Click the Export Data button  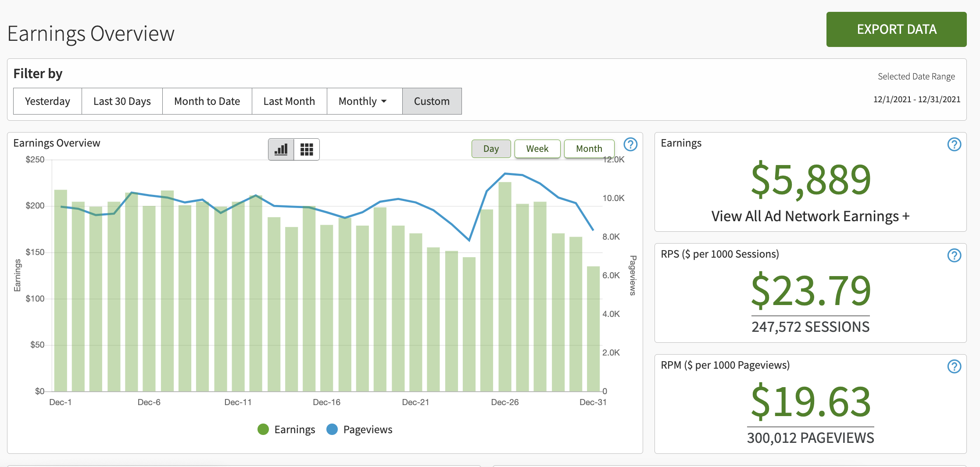tap(896, 29)
